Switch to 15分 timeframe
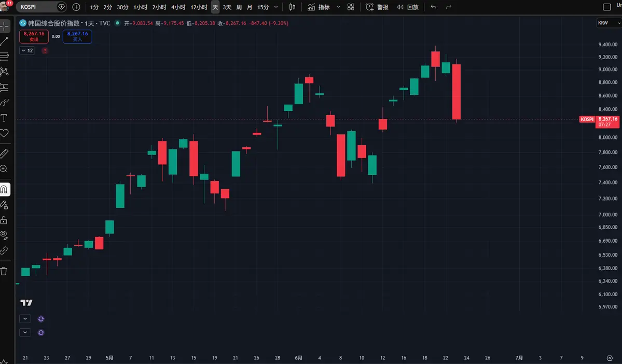This screenshot has height=364, width=622. [x=263, y=7]
